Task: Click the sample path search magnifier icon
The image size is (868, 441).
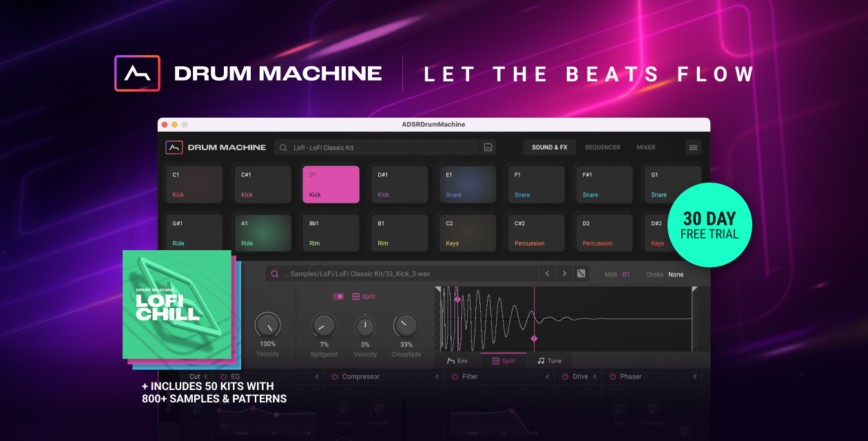Action: [x=274, y=274]
